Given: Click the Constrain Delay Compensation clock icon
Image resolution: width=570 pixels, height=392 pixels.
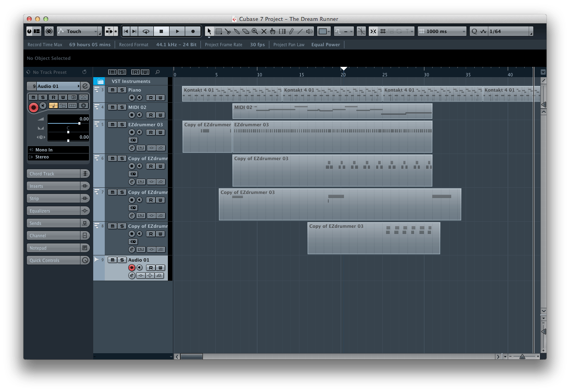Looking at the screenshot, I should 49,31.
